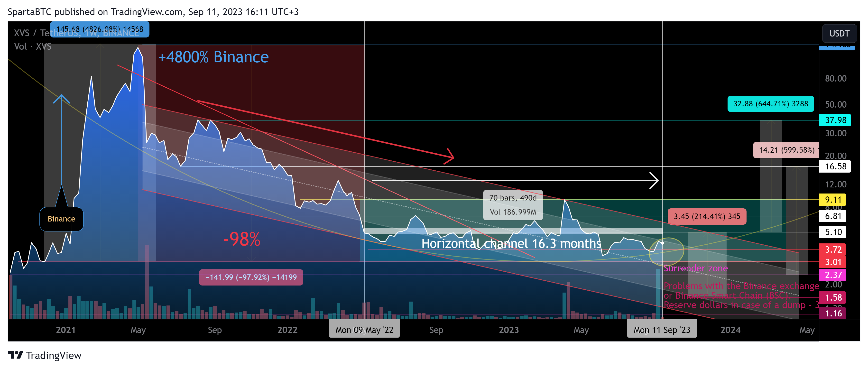Viewport: 868px width, 369px height.
Task: Select the '+4800% Binance' text annotation
Action: [x=213, y=57]
